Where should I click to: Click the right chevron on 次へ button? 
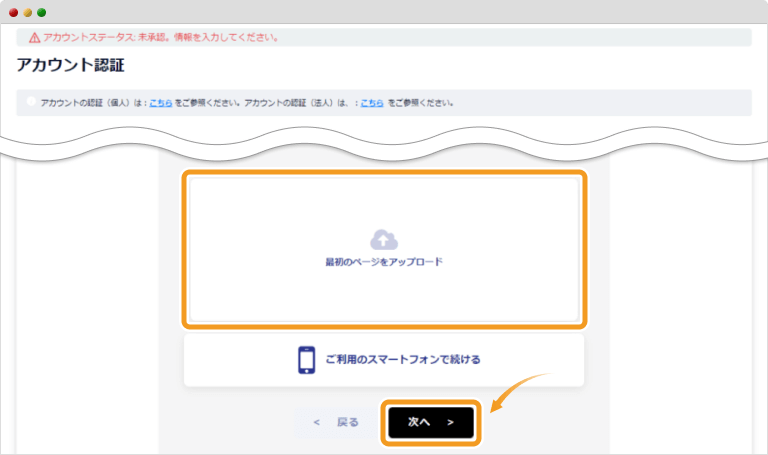[x=451, y=423]
